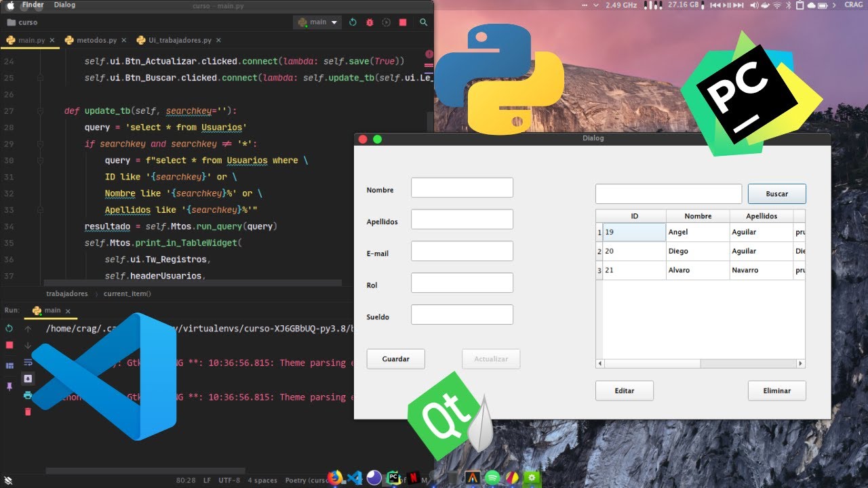Change the UTF-8 file encoding

pyautogui.click(x=229, y=481)
